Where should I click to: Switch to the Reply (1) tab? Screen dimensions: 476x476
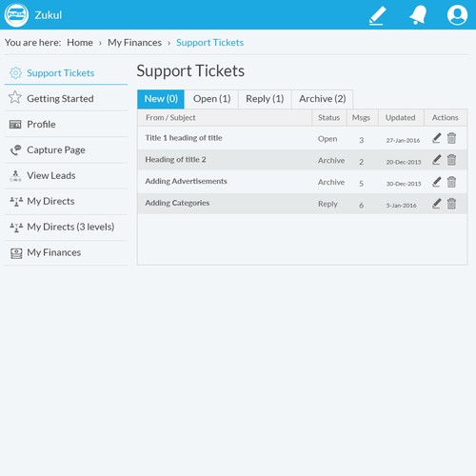tap(265, 99)
